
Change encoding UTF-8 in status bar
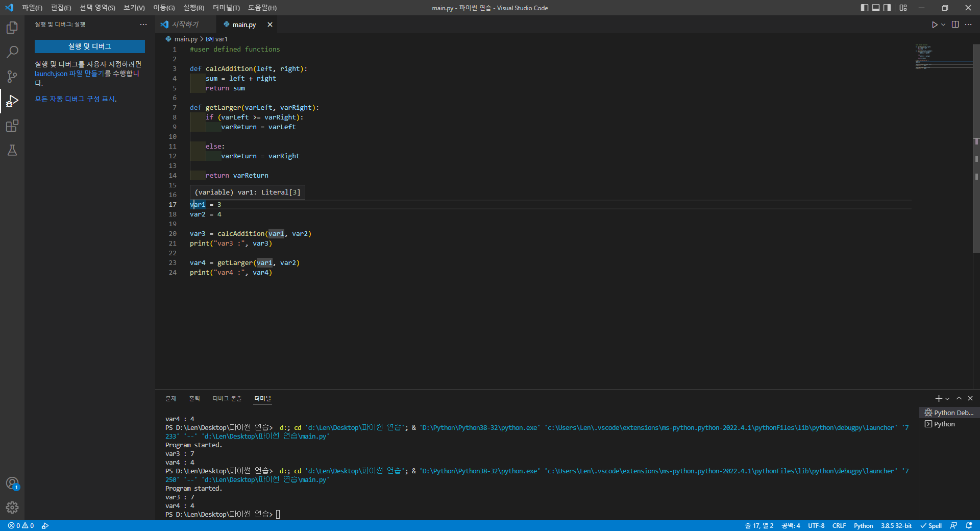[816, 525]
